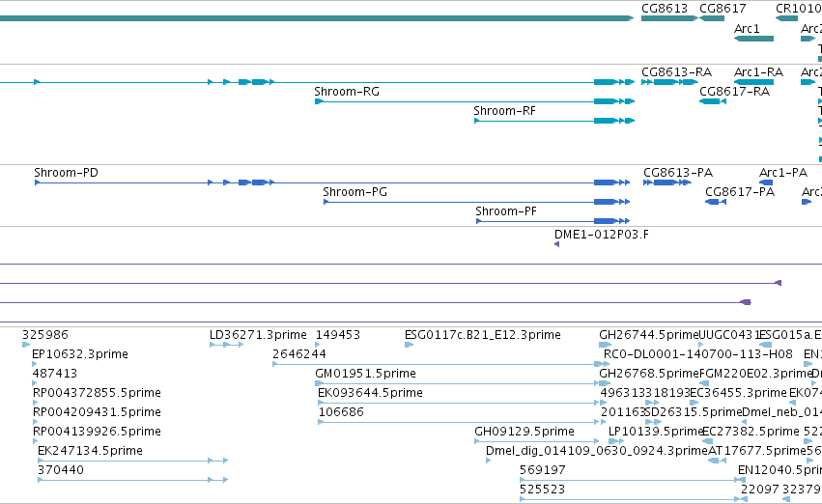Click the Arc1 gene label
The image size is (822, 504).
[x=747, y=28]
